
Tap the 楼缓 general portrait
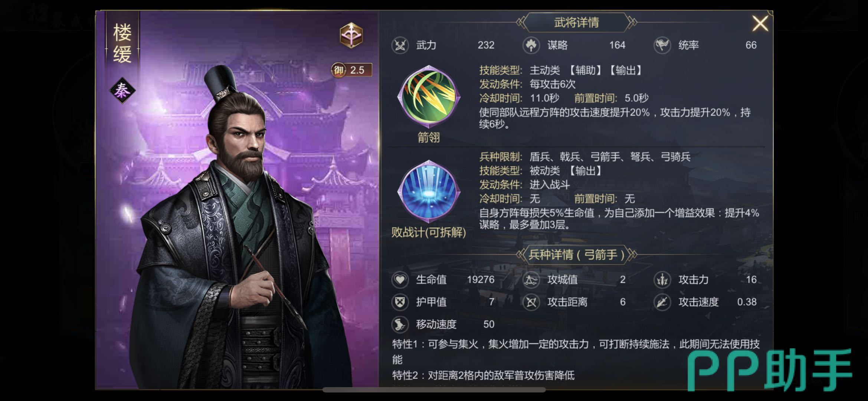click(x=238, y=230)
